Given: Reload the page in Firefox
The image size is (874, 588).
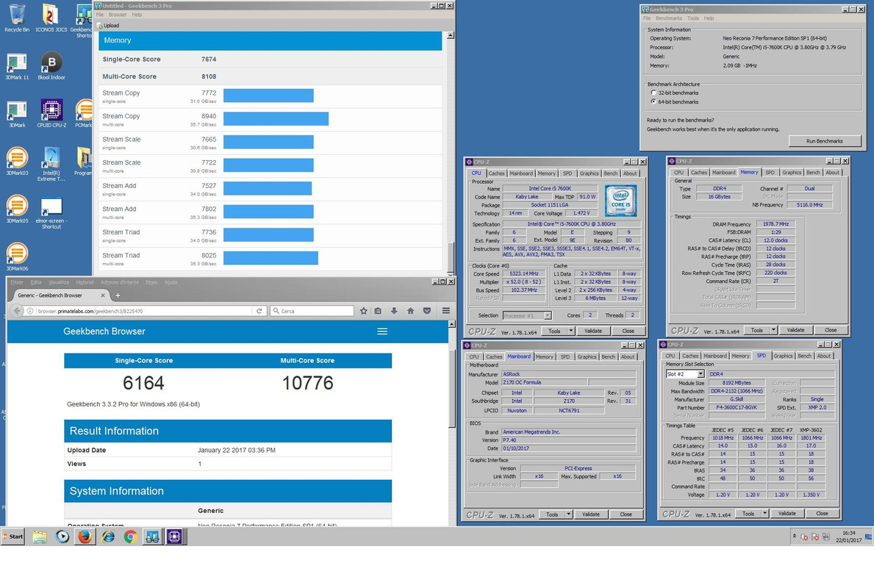Looking at the screenshot, I should (x=259, y=311).
